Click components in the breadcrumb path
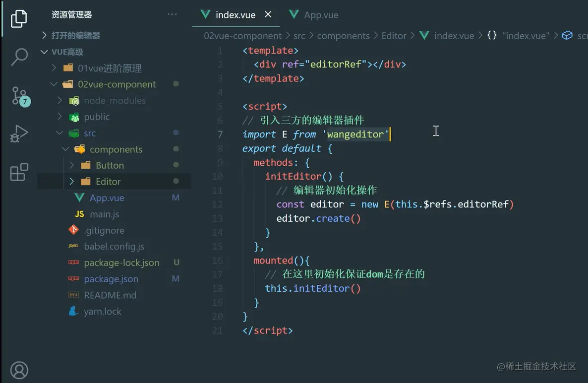This screenshot has height=383, width=588. [x=343, y=36]
